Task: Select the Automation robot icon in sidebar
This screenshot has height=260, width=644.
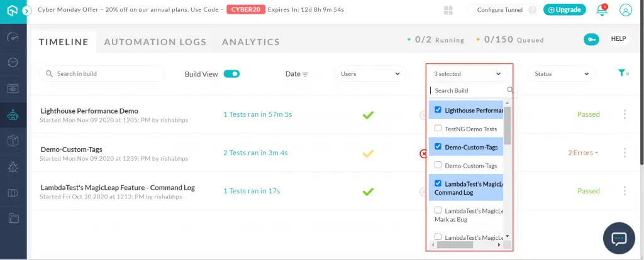Action: point(13,116)
